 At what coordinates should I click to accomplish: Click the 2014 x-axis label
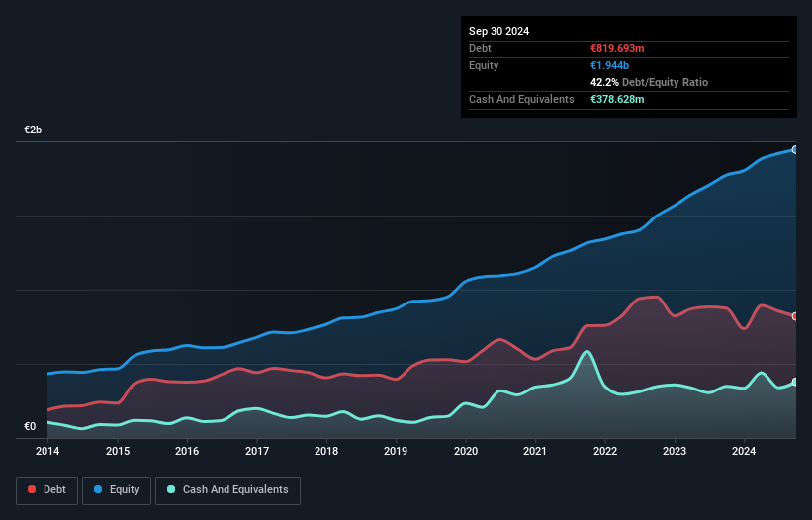(x=47, y=451)
